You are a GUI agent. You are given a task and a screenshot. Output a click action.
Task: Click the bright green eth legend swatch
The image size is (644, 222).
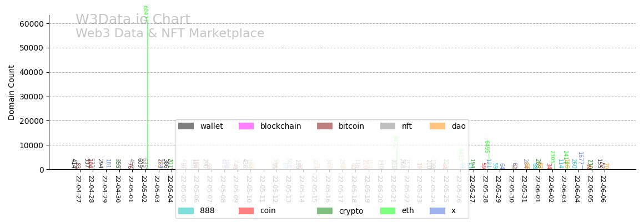[388, 211]
